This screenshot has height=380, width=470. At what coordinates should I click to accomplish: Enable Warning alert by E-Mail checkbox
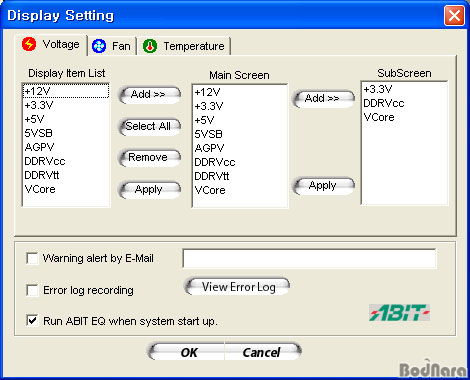(x=32, y=258)
